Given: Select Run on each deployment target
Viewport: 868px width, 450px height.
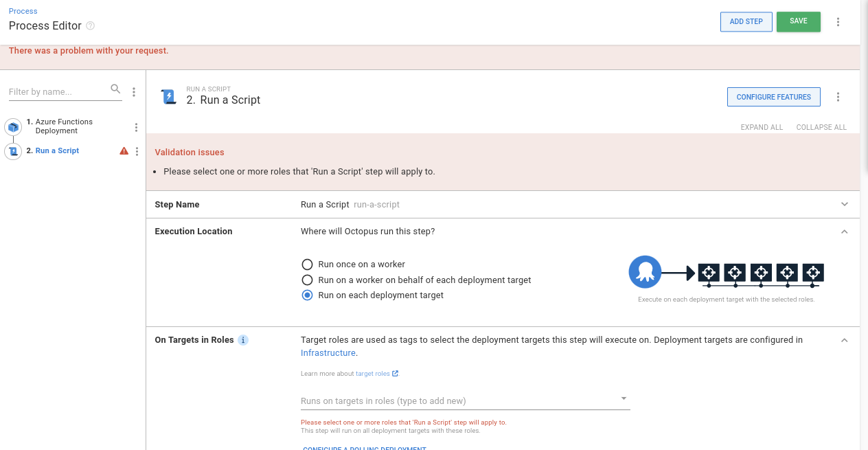Looking at the screenshot, I should [307, 295].
